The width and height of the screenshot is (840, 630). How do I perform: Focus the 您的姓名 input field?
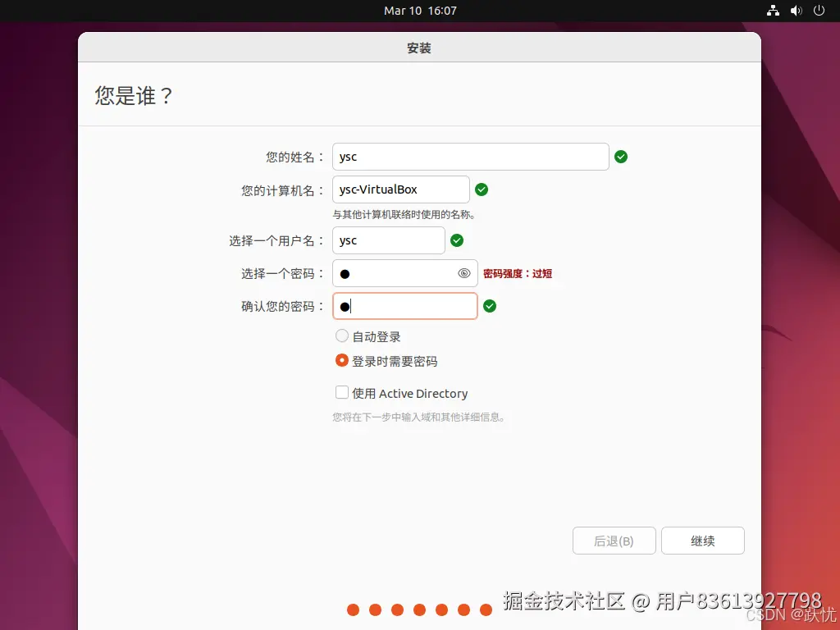[470, 157]
